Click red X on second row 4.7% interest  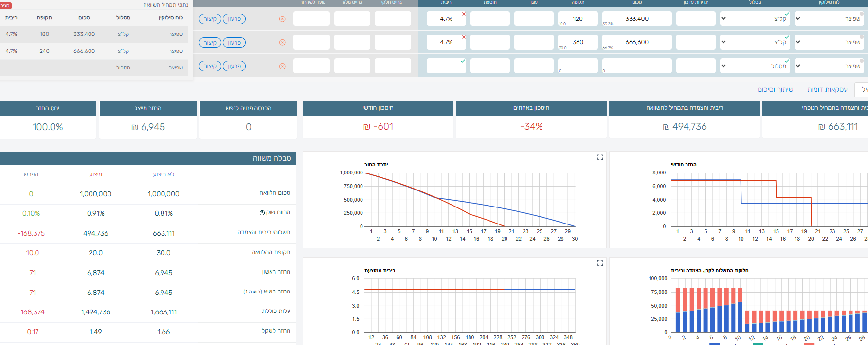click(x=464, y=37)
